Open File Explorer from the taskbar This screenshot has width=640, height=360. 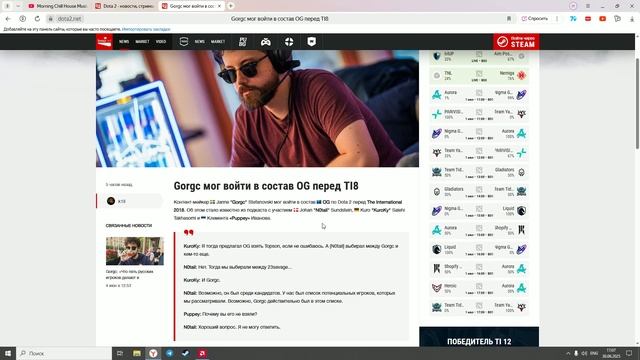(x=137, y=353)
